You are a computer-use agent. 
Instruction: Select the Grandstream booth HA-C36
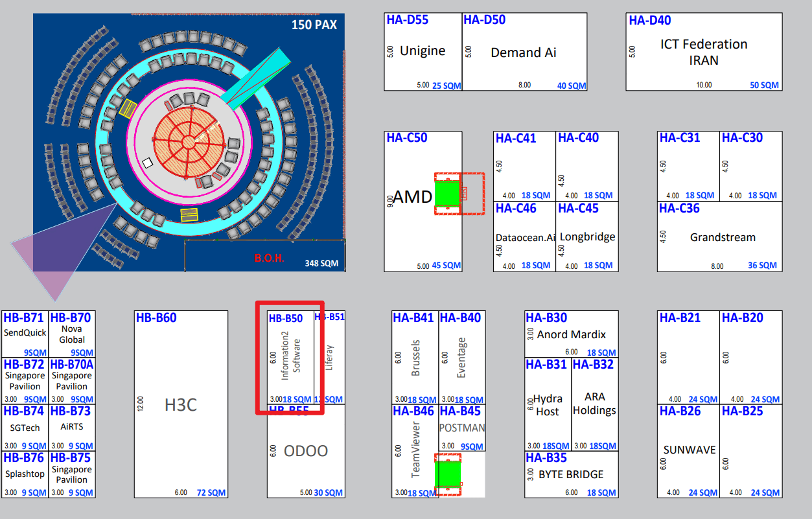coord(719,236)
